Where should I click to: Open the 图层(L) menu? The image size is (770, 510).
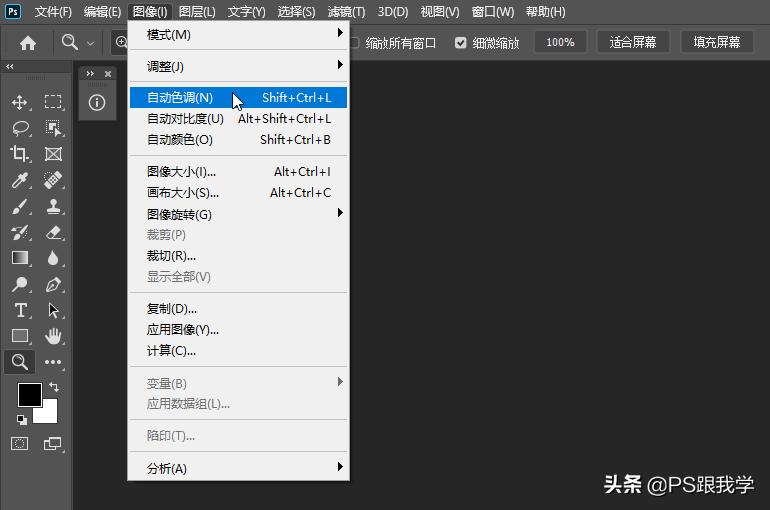197,11
